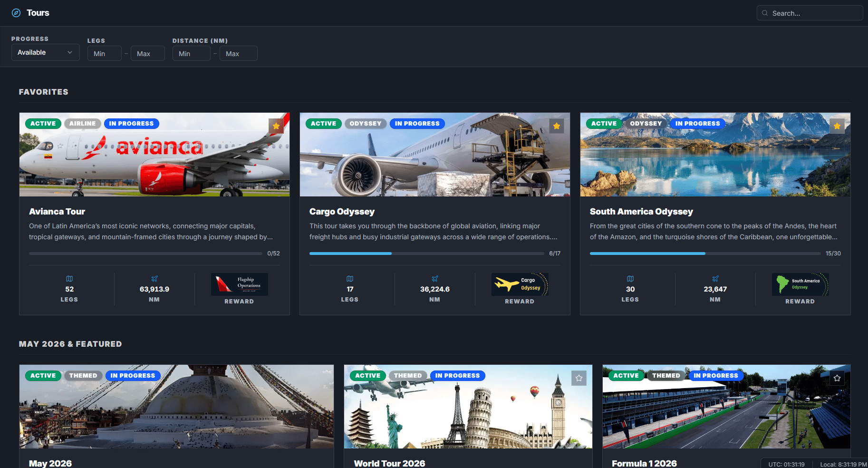Click the IN PROGRESS badge on Formula 1 2026
The image size is (868, 468).
pyautogui.click(x=716, y=376)
